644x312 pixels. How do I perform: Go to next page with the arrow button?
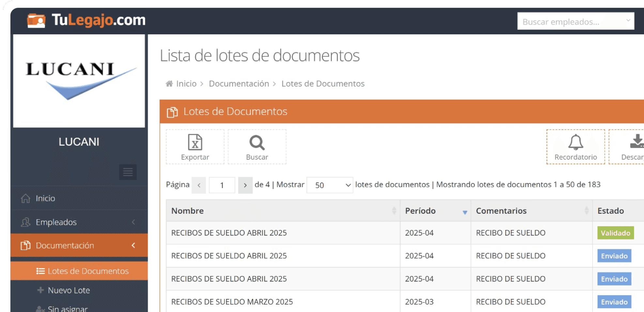tap(245, 185)
